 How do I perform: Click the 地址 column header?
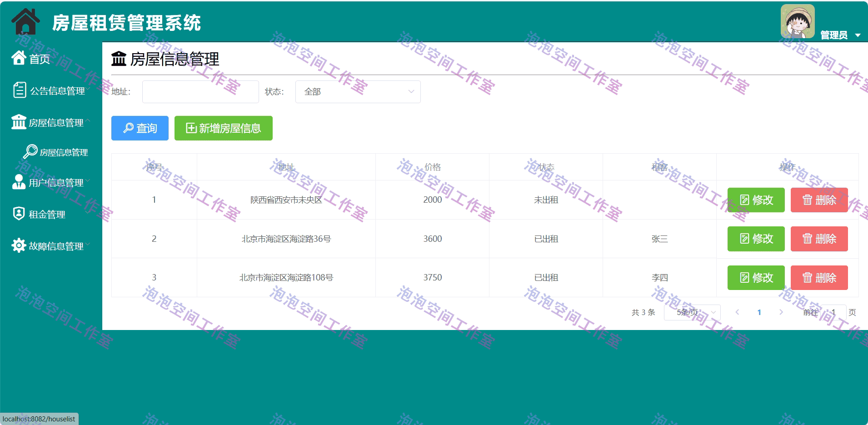pos(286,167)
